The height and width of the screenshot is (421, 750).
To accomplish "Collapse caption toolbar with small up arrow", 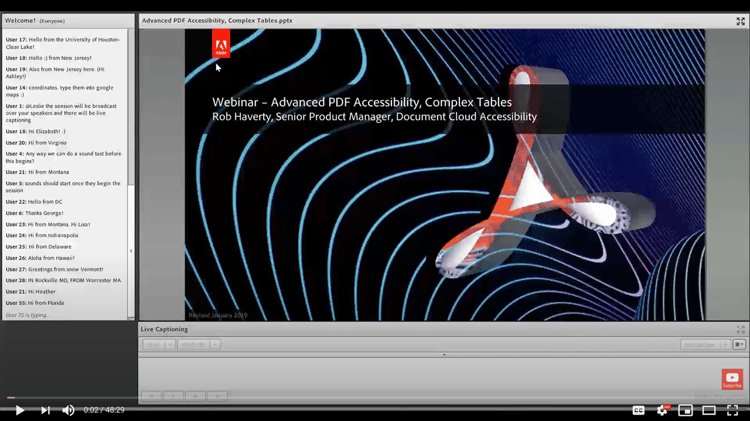I will [444, 355].
